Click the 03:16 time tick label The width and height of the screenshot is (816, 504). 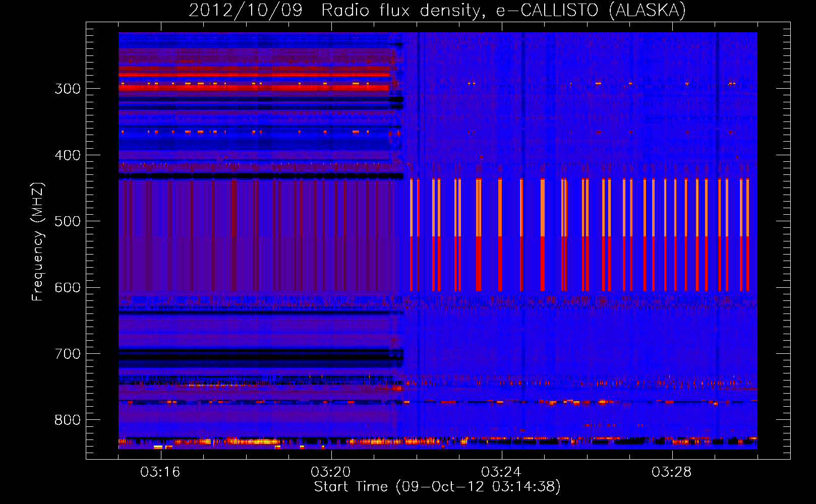pyautogui.click(x=160, y=472)
